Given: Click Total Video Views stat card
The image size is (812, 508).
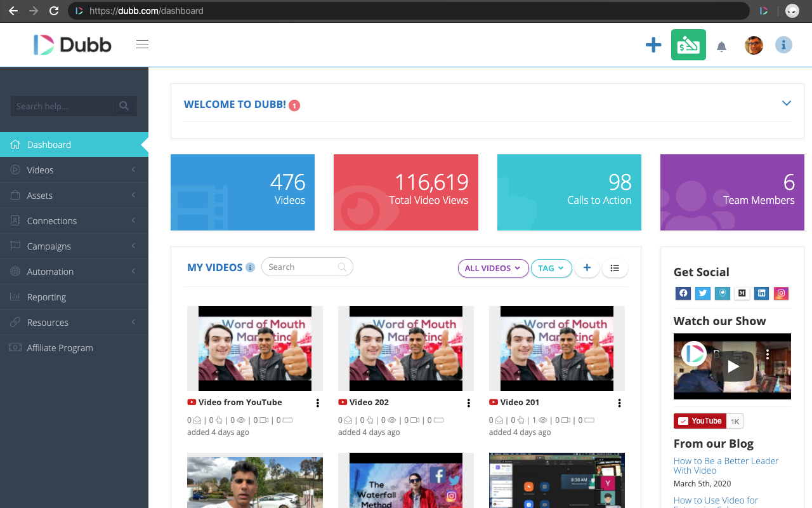Looking at the screenshot, I should (x=406, y=192).
